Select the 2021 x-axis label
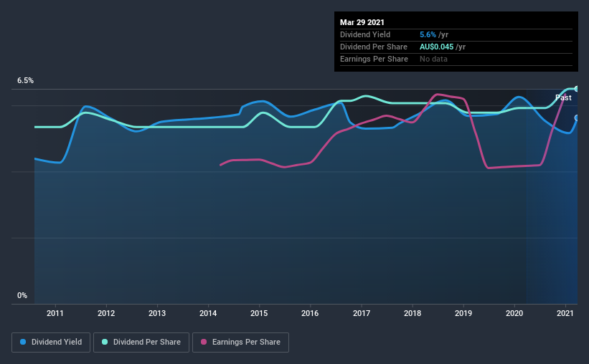Screen dimensions: 589x364 565,313
